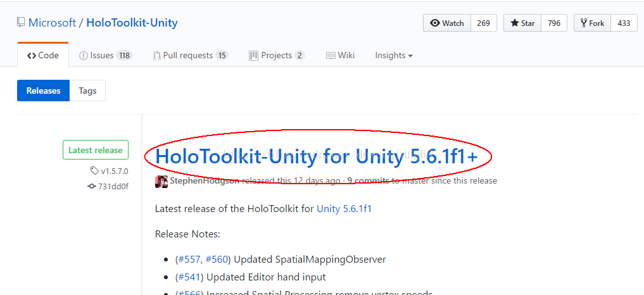
Task: Click the Projects counter 2
Action: pos(300,56)
